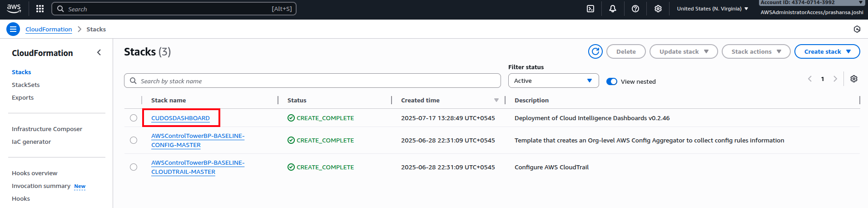Open the AWSControlTowerBP-BASELINE-CLOUDTRAIL-MASTER stack link
The image size is (868, 208).
tap(198, 167)
